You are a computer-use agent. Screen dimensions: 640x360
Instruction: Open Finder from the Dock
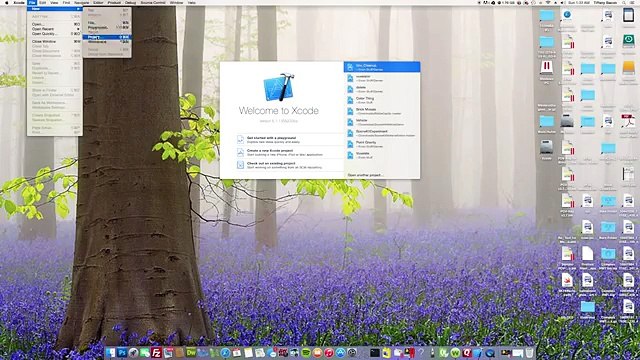click(x=110, y=353)
